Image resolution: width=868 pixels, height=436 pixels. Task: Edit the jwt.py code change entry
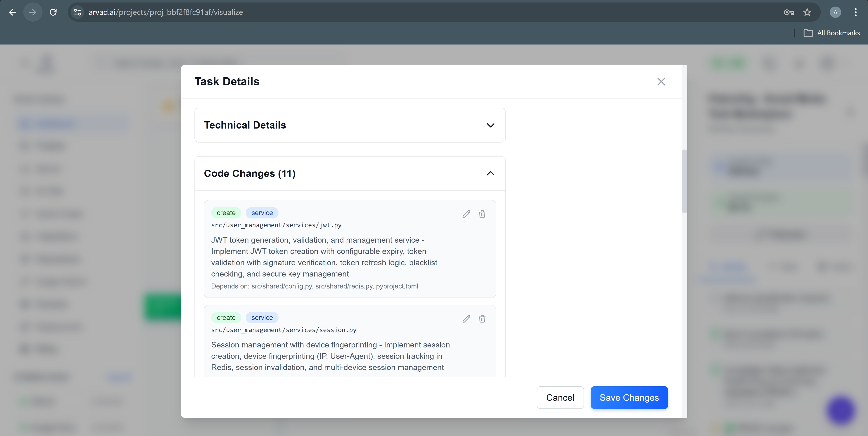point(466,214)
